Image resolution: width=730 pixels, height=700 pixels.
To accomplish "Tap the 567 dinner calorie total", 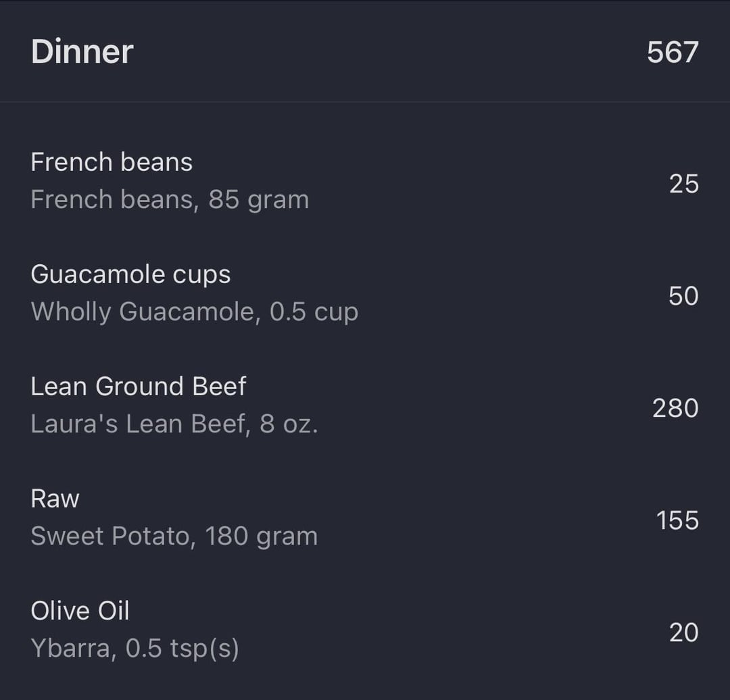I will (x=672, y=52).
